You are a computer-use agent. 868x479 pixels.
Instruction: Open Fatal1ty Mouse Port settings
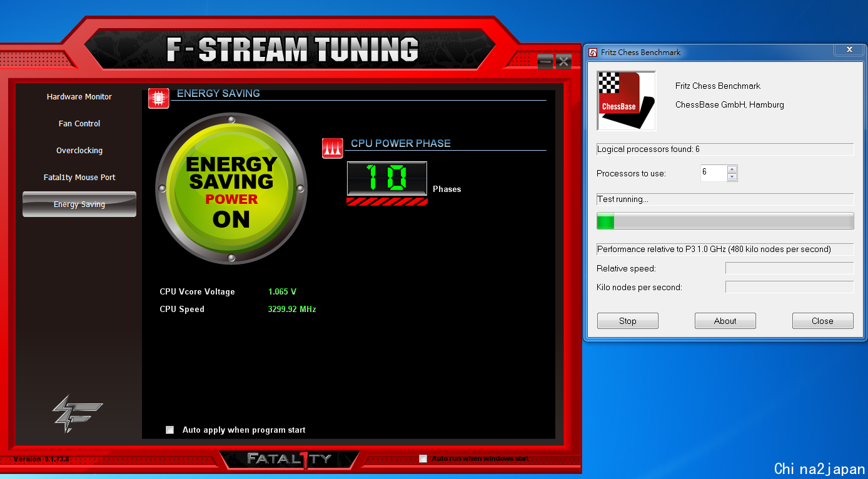[79, 178]
